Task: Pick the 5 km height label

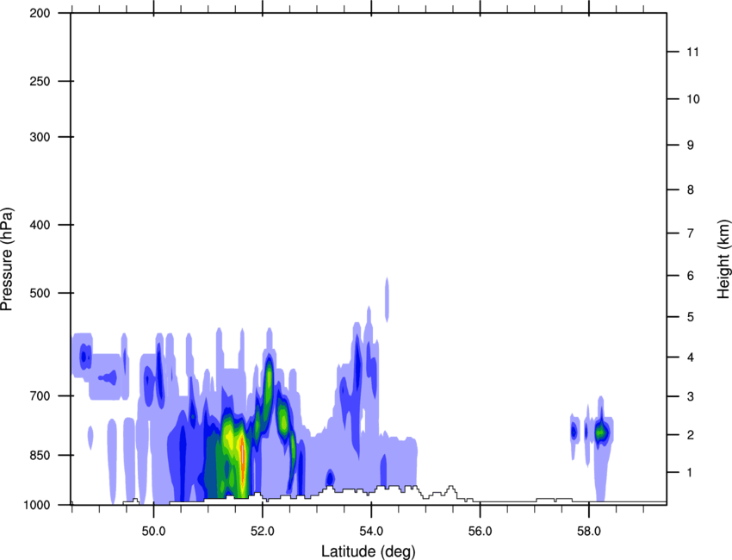Action: (690, 317)
